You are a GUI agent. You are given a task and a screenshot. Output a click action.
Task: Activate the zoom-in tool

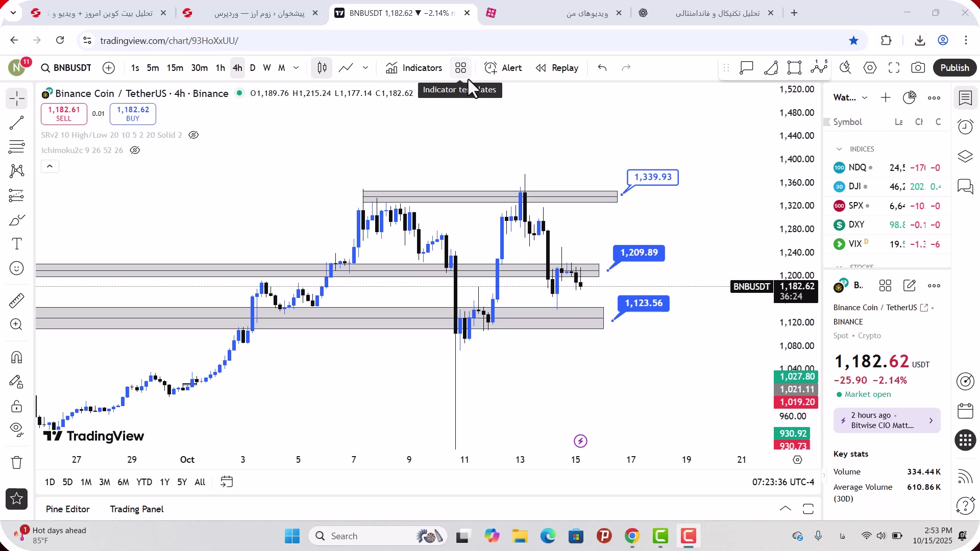[x=16, y=324]
